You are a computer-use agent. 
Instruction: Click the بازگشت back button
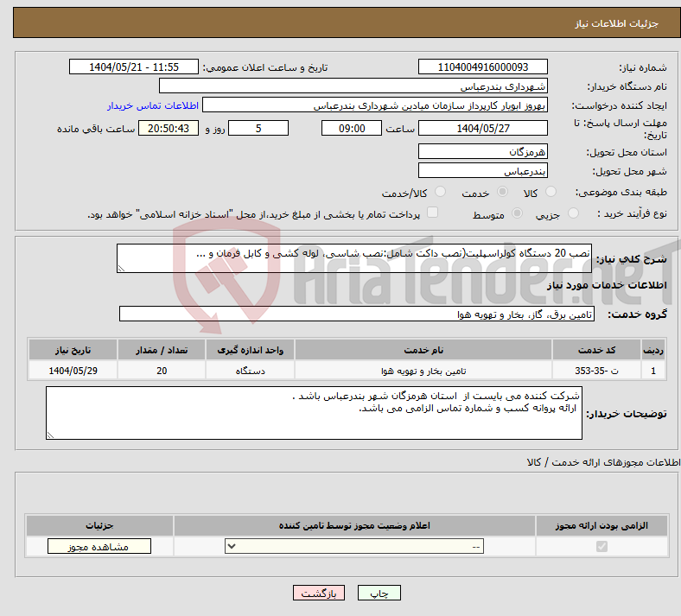(319, 593)
